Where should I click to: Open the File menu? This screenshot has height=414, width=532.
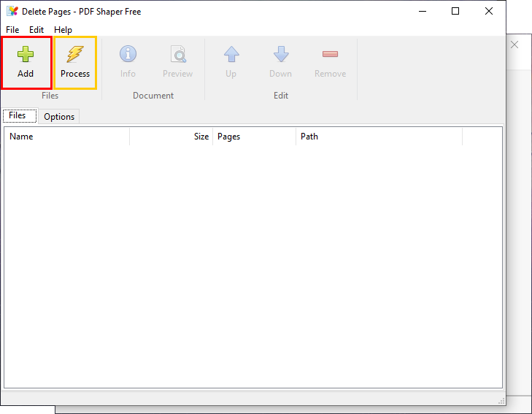[x=12, y=30]
